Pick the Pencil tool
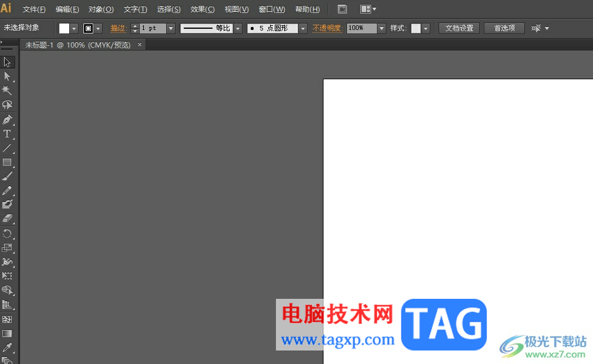 pos(7,190)
